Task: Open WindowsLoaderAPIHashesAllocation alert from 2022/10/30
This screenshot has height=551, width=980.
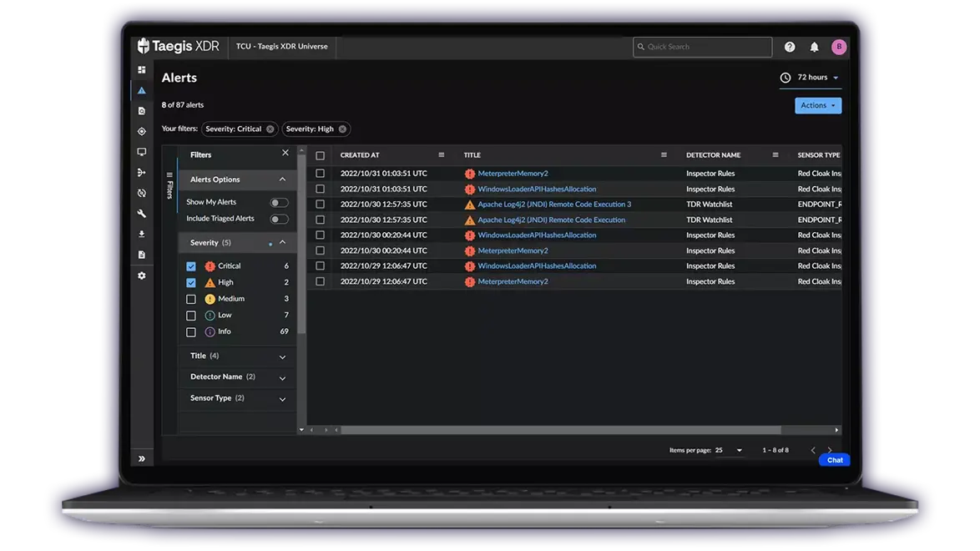Action: tap(537, 235)
